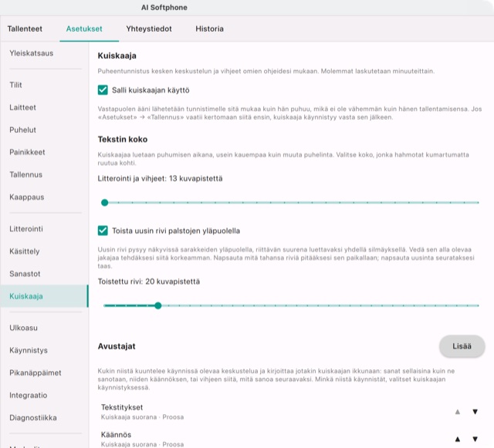Click the Avustajat heading
This screenshot has width=494, height=448.
click(x=117, y=346)
